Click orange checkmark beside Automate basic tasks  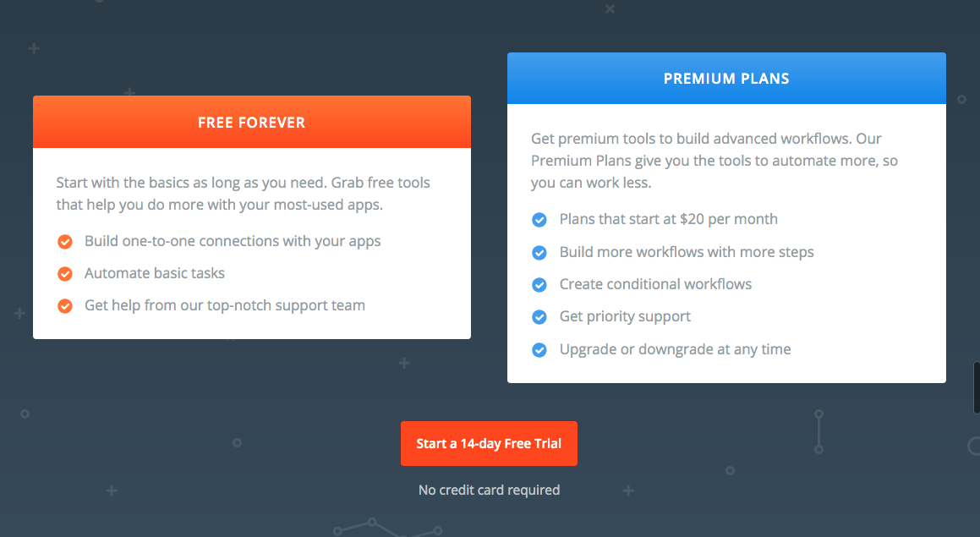point(65,274)
